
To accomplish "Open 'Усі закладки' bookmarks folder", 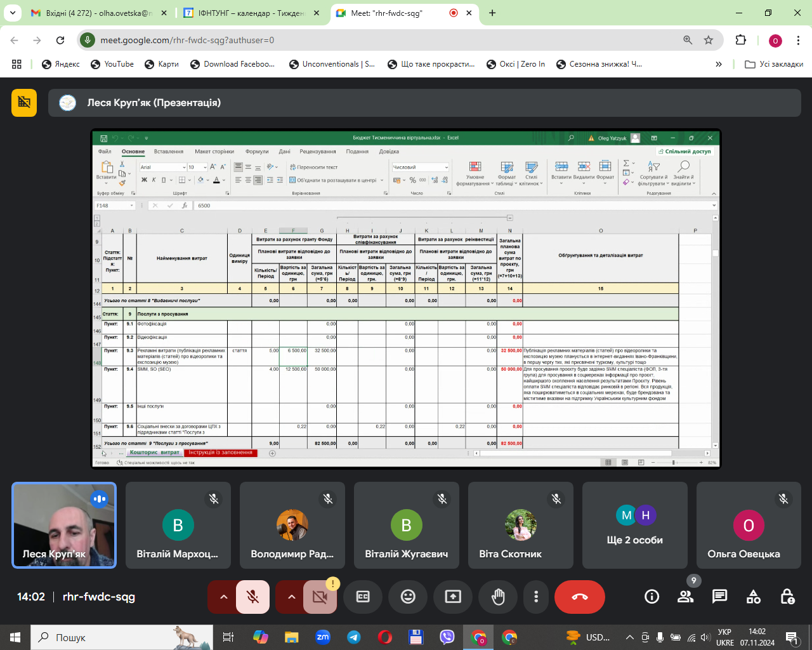I will (774, 64).
